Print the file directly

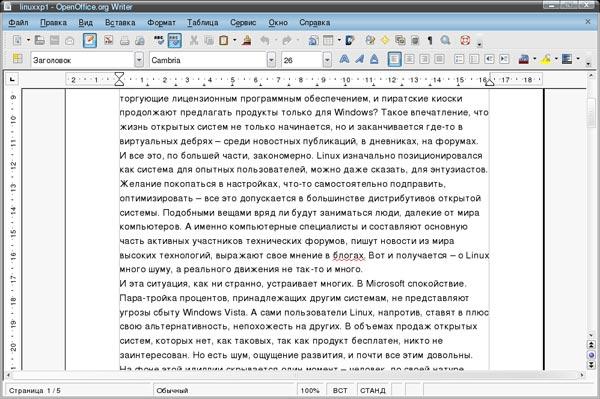click(x=124, y=40)
